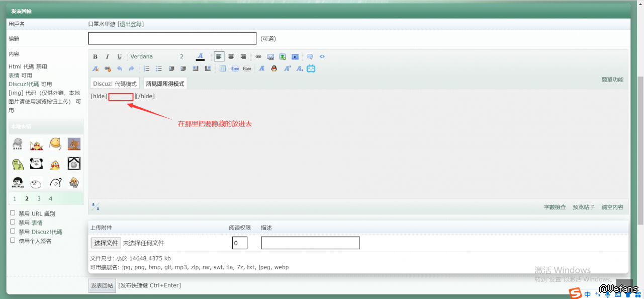Insert bulleted list in editor

(x=159, y=68)
